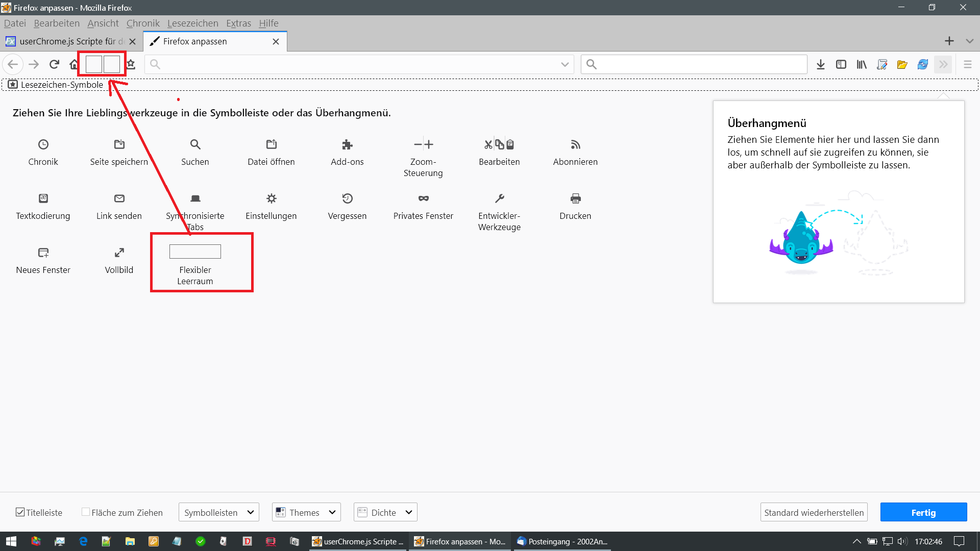The width and height of the screenshot is (980, 551).
Task: Click Standard wiederherstellen button
Action: (814, 512)
